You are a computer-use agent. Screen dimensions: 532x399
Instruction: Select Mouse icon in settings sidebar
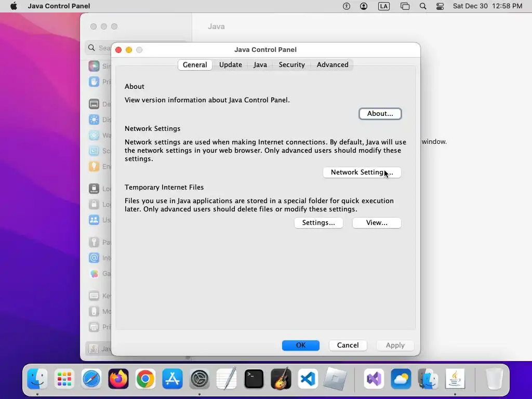pos(94,312)
